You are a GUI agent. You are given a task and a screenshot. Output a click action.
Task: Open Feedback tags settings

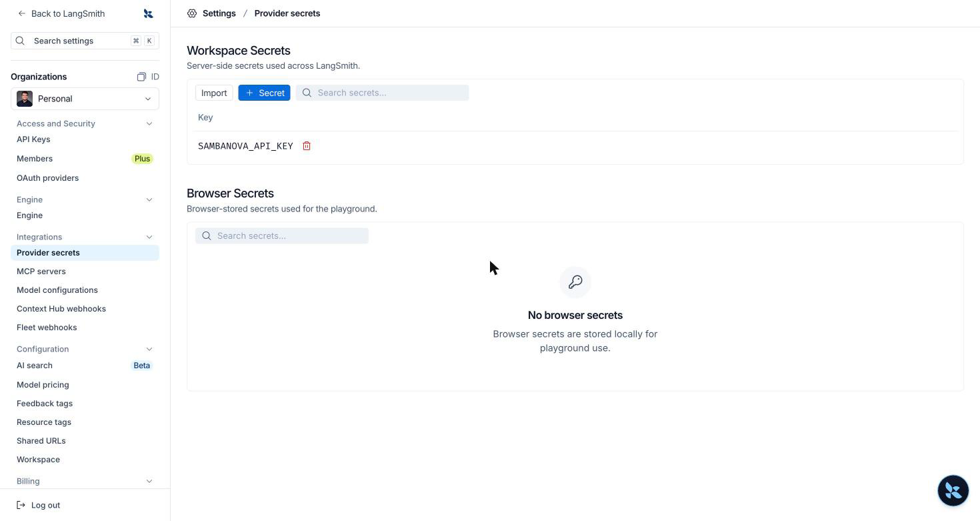coord(85,404)
